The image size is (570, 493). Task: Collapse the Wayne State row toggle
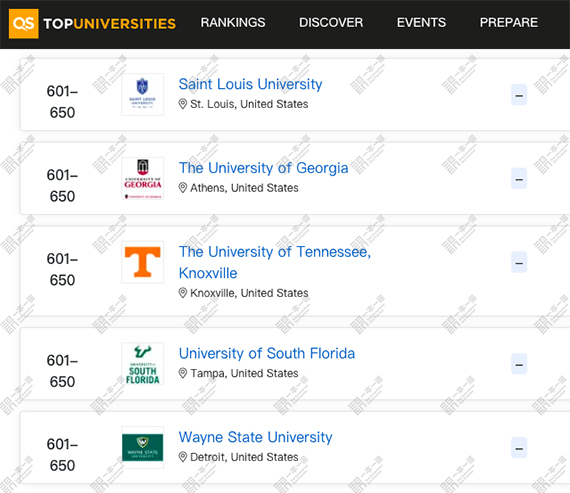(x=519, y=448)
